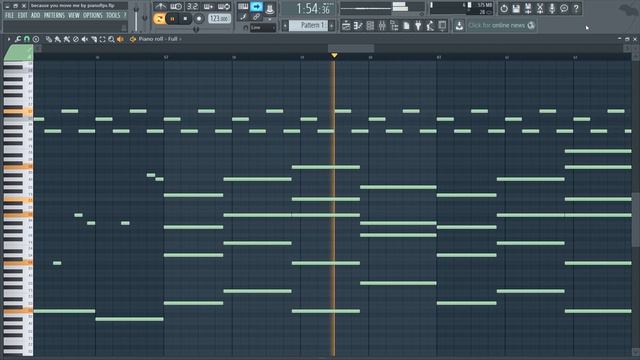Save project with the floppy disk icon

click(516, 8)
